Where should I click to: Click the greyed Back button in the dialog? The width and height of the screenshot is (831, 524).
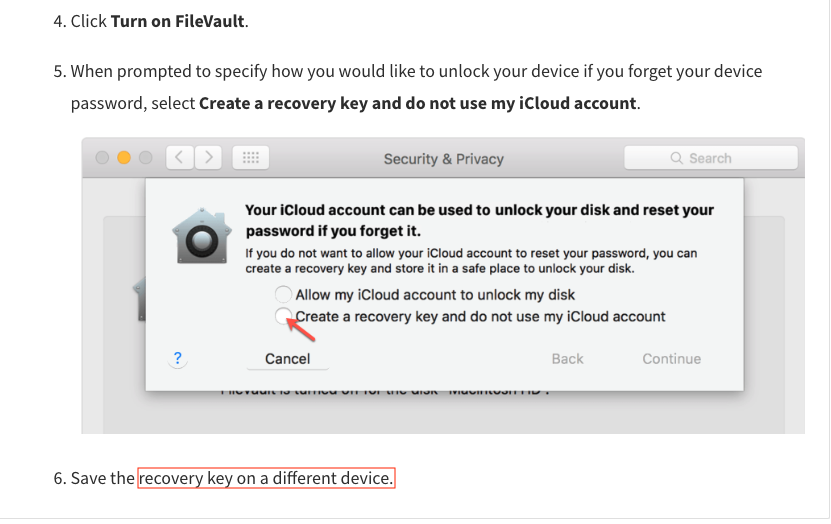coord(567,358)
